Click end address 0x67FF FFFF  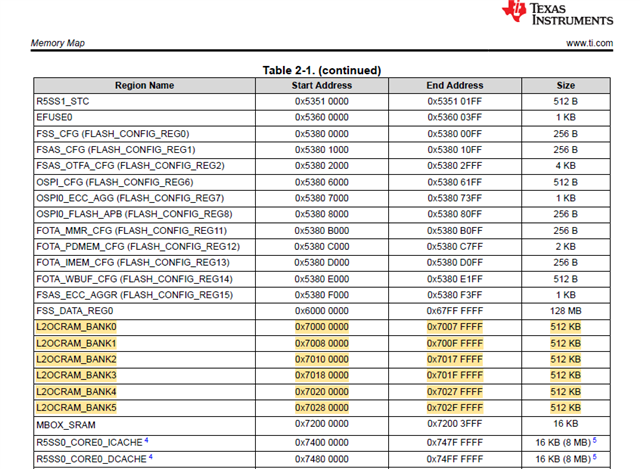pyautogui.click(x=455, y=311)
